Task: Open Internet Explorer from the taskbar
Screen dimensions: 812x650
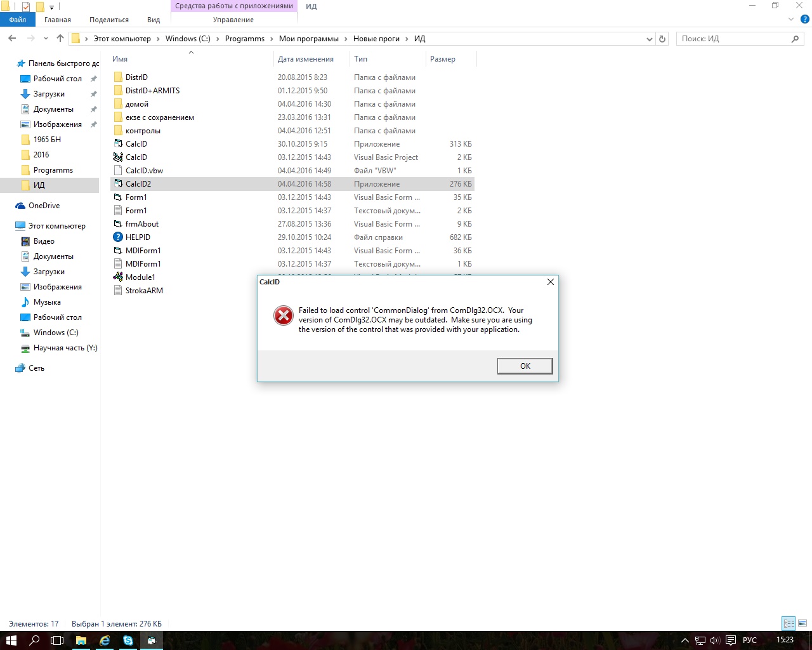Action: tap(105, 640)
